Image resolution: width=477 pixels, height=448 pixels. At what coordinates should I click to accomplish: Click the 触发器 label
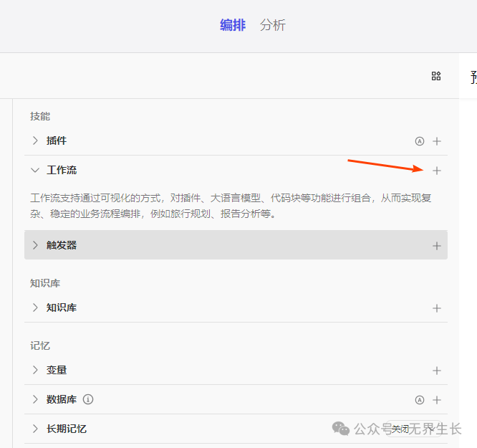[62, 245]
